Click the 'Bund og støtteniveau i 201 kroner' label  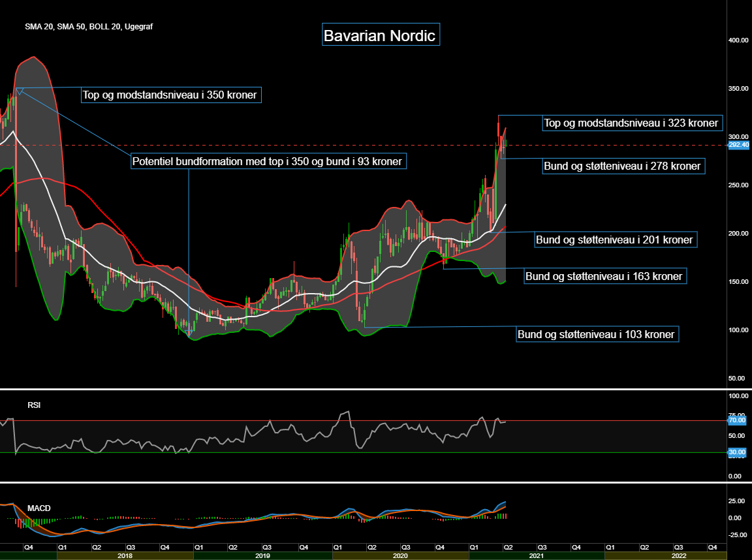tap(616, 240)
